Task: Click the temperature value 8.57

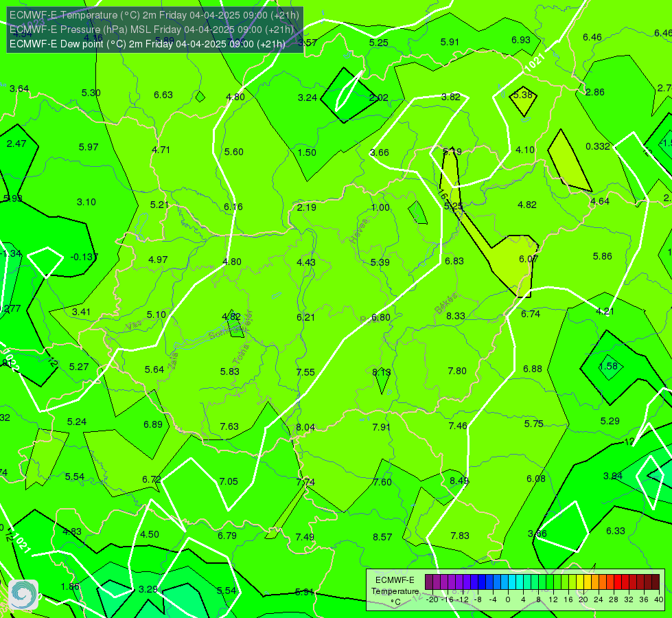Action: pos(382,538)
